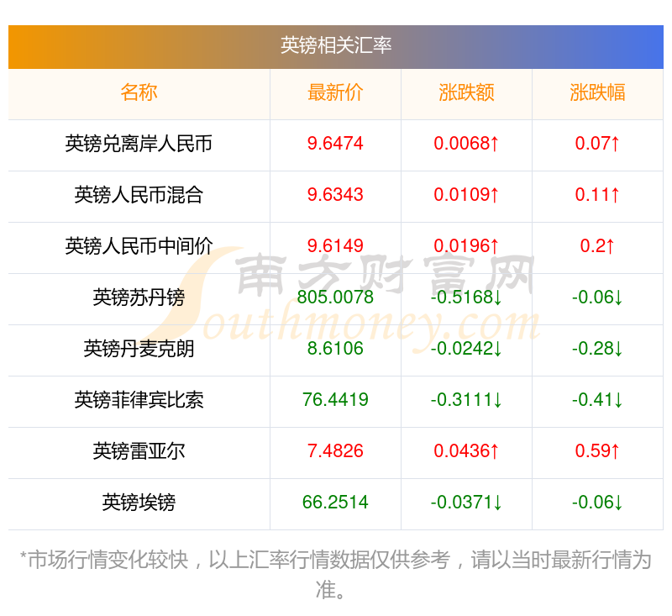Click the latest price 9.6474
The image size is (672, 616).
coord(335,144)
